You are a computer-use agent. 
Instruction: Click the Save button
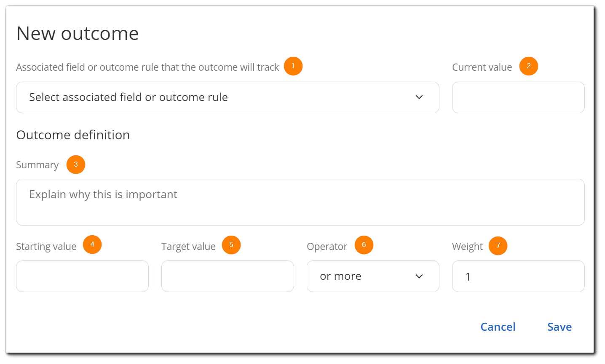pyautogui.click(x=559, y=327)
